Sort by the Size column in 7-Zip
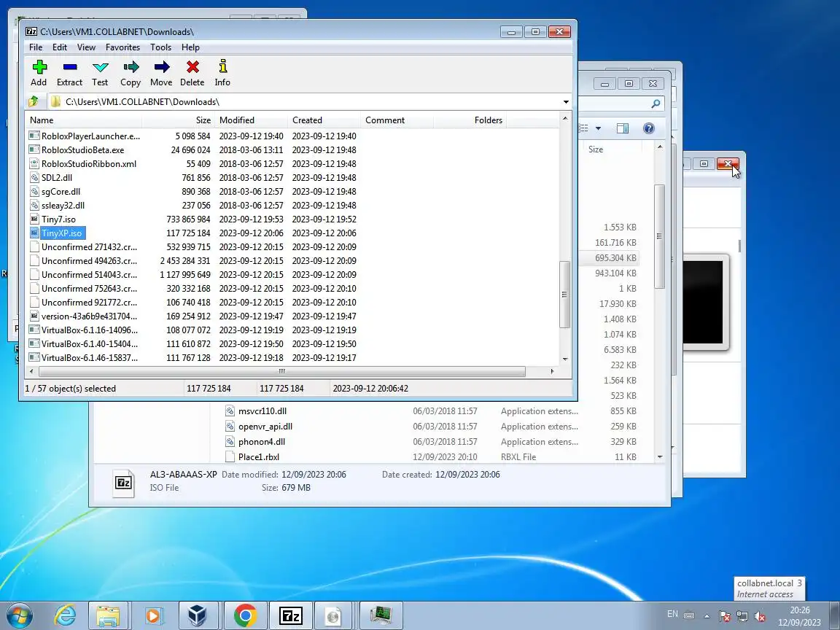 179,120
